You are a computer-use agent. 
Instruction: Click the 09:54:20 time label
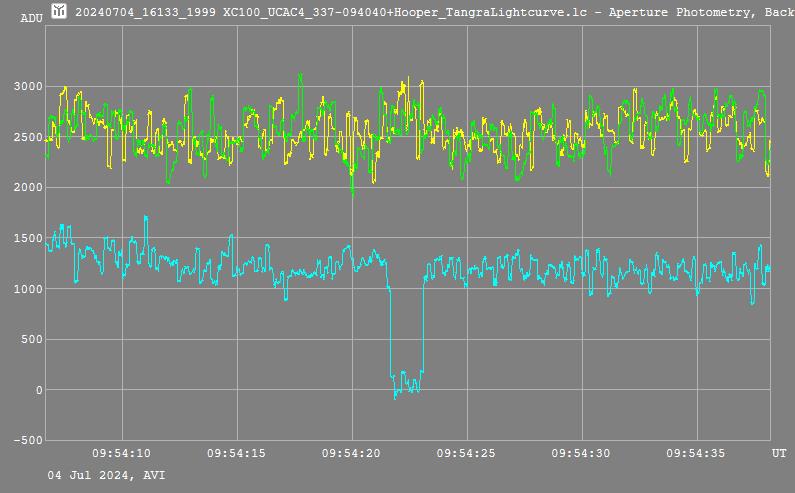351,453
